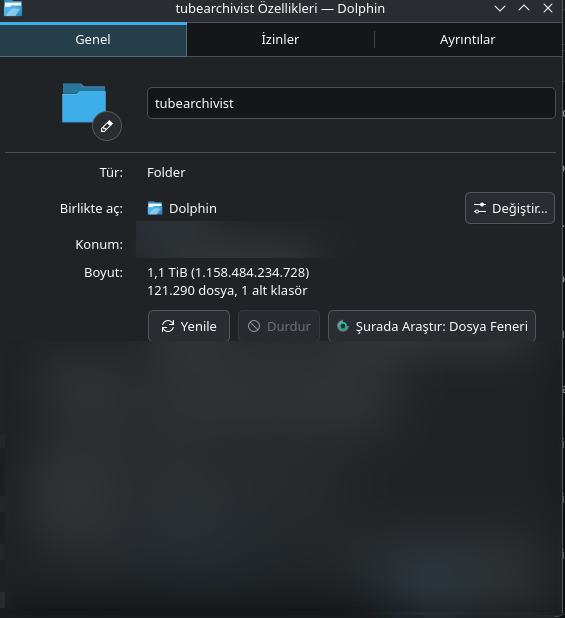
Task: Close the tubearchivist properties window
Action: point(548,8)
